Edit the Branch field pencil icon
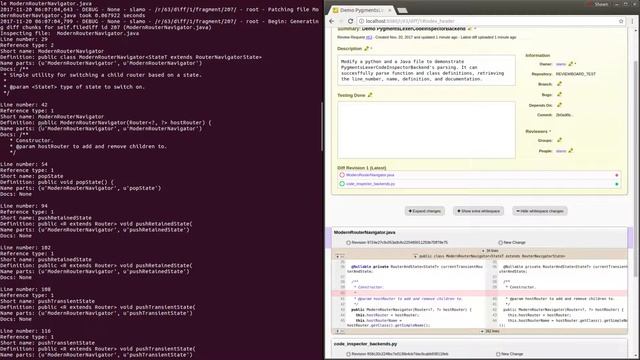 [x=559, y=84]
